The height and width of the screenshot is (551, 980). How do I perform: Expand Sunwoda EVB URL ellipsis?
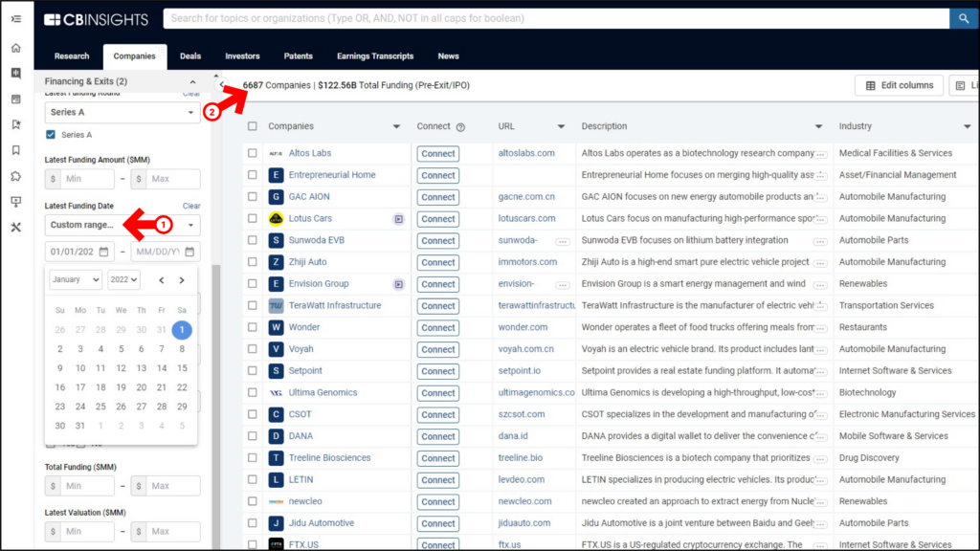click(x=563, y=241)
